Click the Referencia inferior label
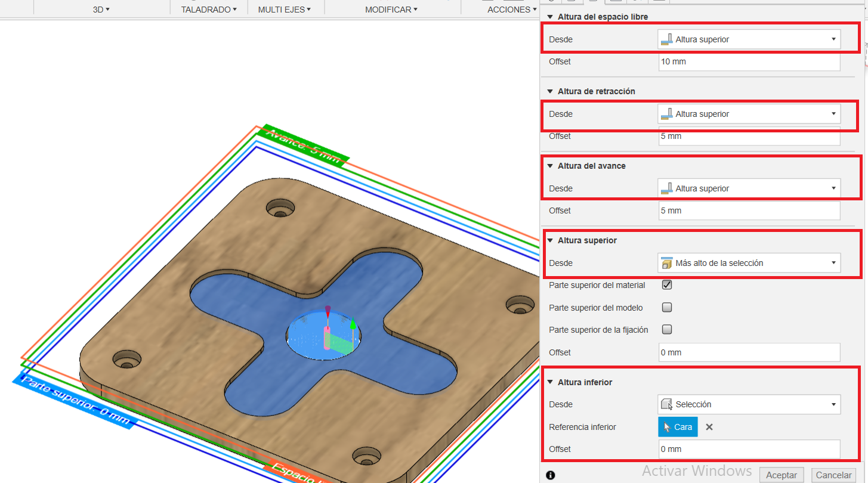 point(582,427)
